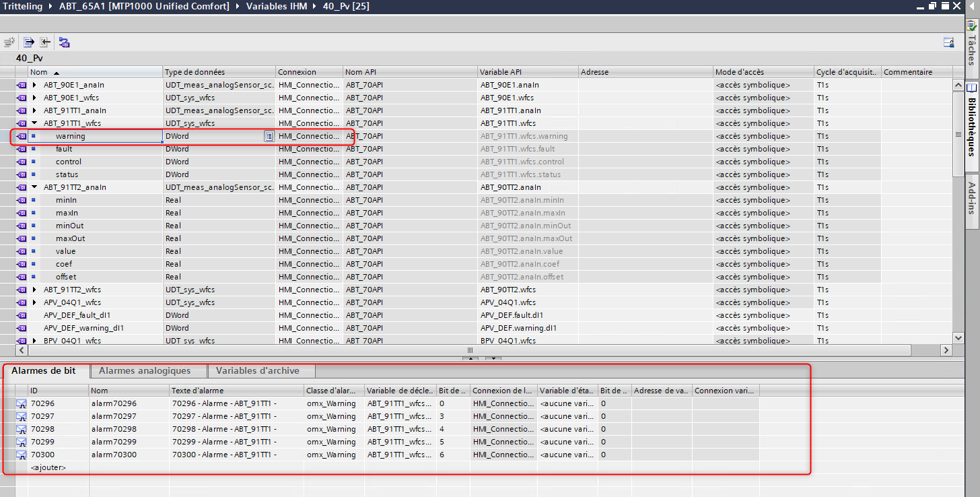The height and width of the screenshot is (497, 980).
Task: Click the greyed-out first toolbar icon
Action: pos(9,42)
